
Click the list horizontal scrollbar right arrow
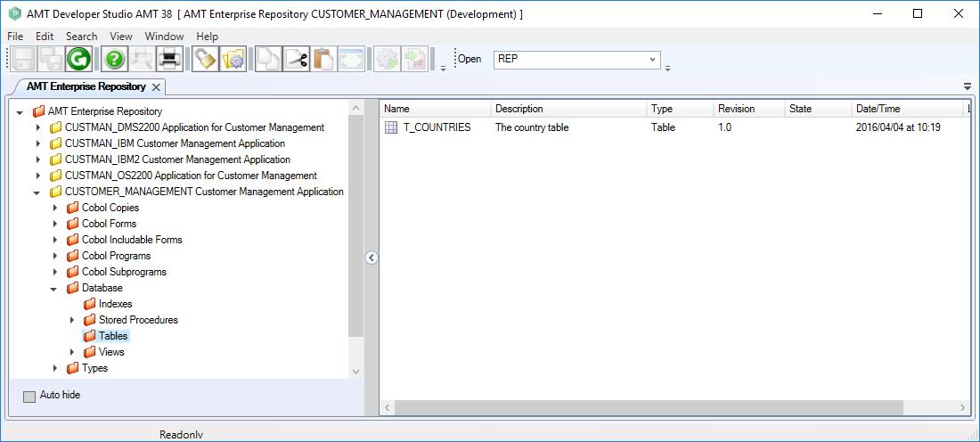pyautogui.click(x=963, y=408)
